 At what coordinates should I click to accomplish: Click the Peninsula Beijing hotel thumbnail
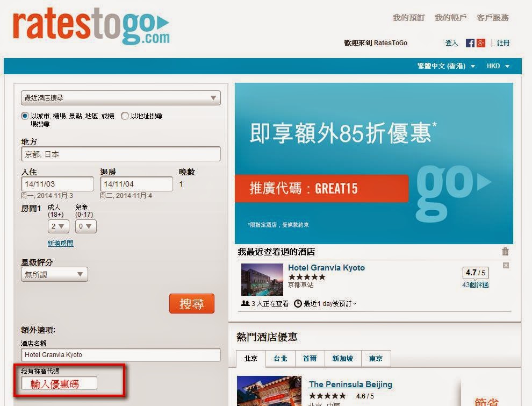pyautogui.click(x=269, y=391)
